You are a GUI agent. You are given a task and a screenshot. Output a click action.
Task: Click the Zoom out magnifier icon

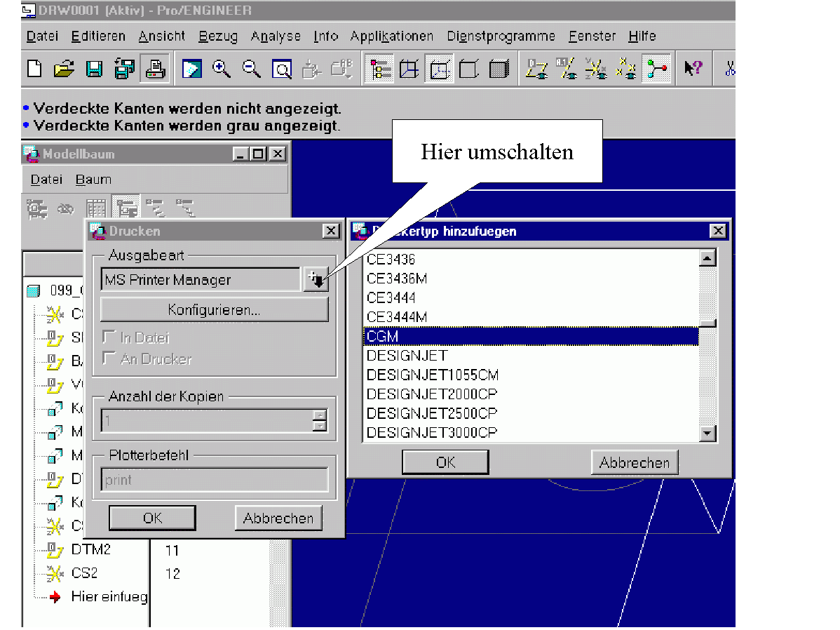(251, 69)
